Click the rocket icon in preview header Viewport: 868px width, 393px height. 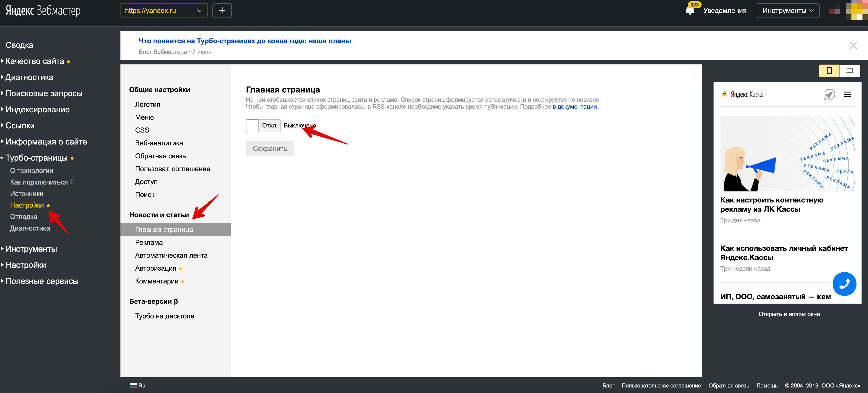click(x=829, y=95)
